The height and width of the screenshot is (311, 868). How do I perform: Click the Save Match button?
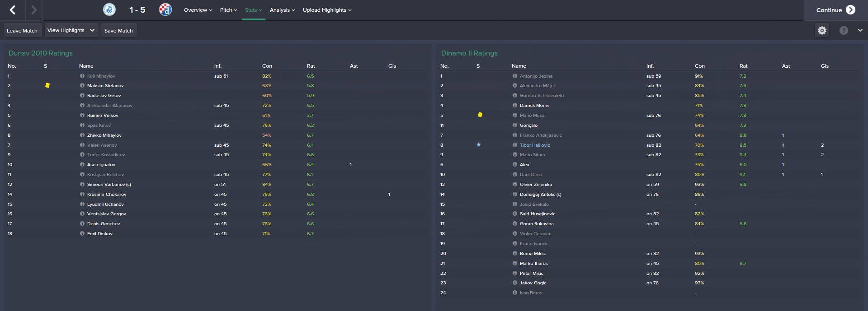click(x=118, y=31)
